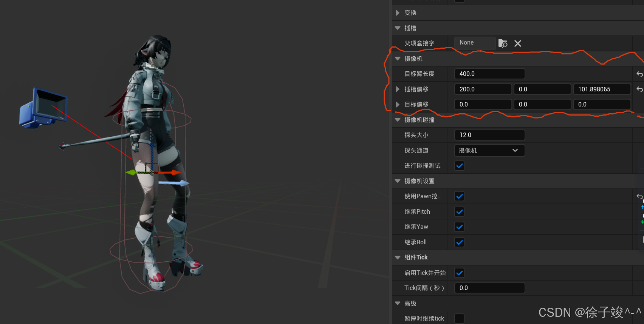Edit 插槽偏移 Z value 101.898065
The width and height of the screenshot is (644, 324).
pos(602,89)
